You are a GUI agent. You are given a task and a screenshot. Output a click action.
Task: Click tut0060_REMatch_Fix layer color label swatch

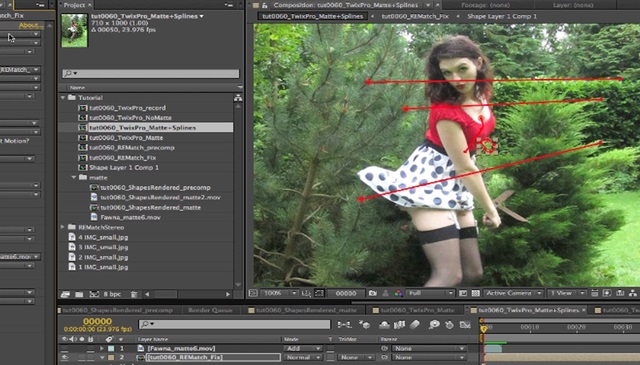tap(111, 357)
